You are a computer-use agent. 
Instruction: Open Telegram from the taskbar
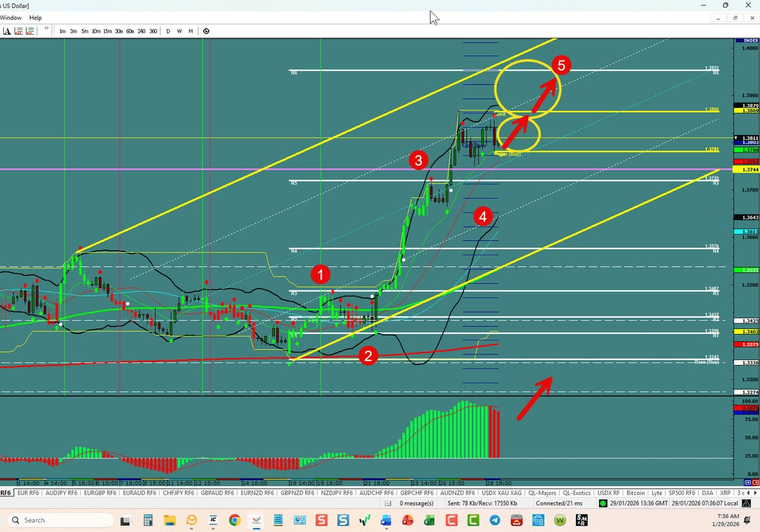(x=494, y=520)
